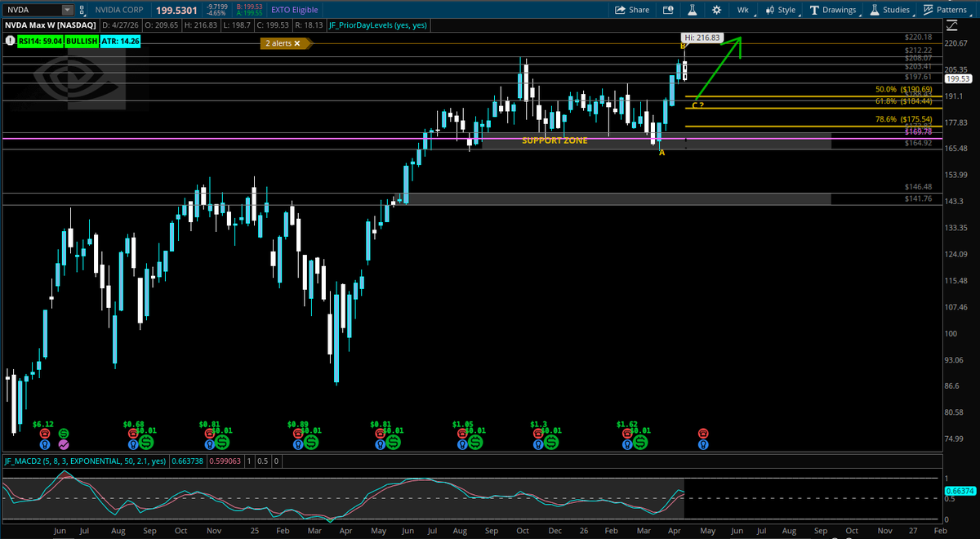Click the earnings phone icon under $1.62
The width and height of the screenshot is (980, 539).
626,435
